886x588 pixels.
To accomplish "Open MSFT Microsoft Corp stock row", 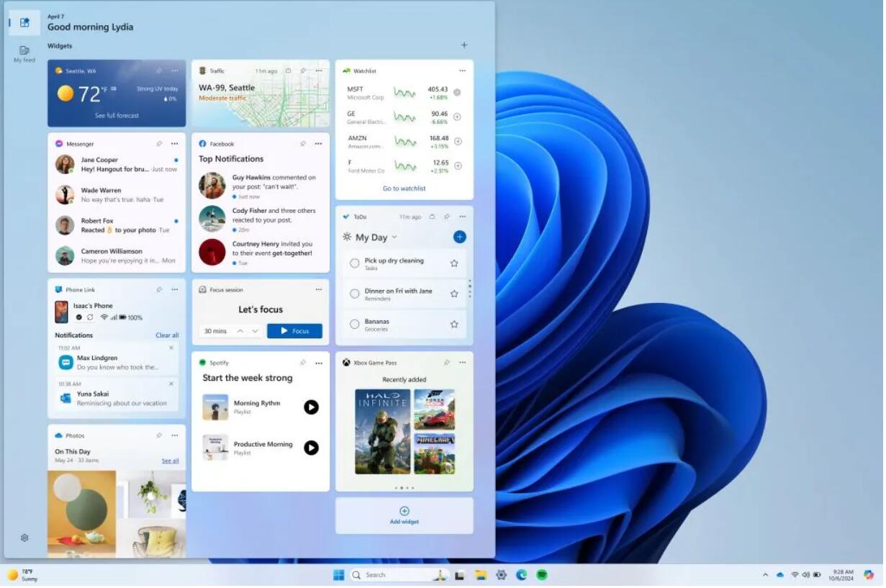I will (x=405, y=94).
